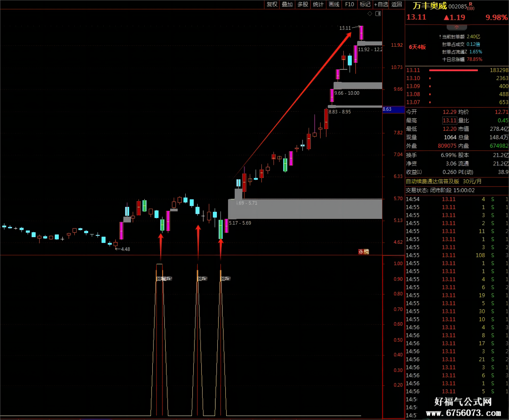Click the 净资 value 3.06
The height and width of the screenshot is (420, 509).
451,164
